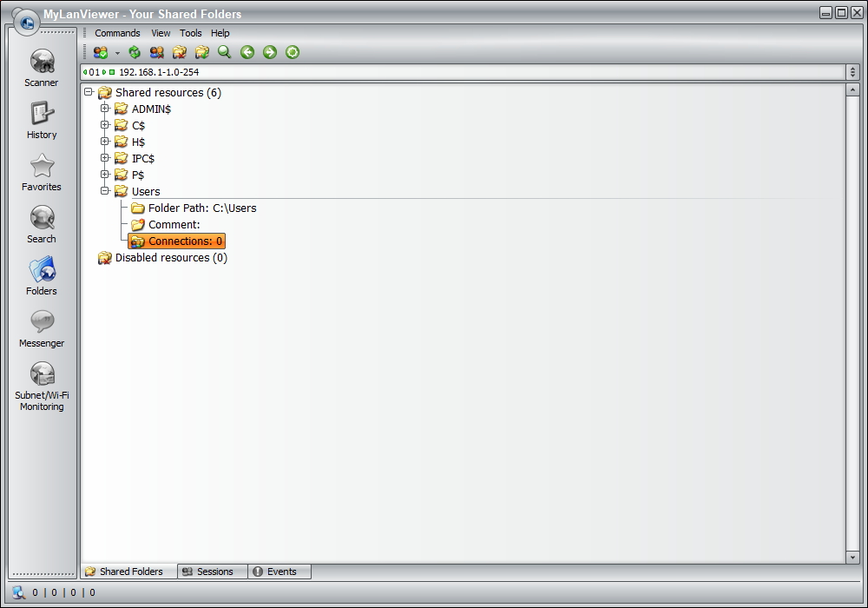Select the H$ tree item
Screen dimensions: 868x608
coord(138,142)
